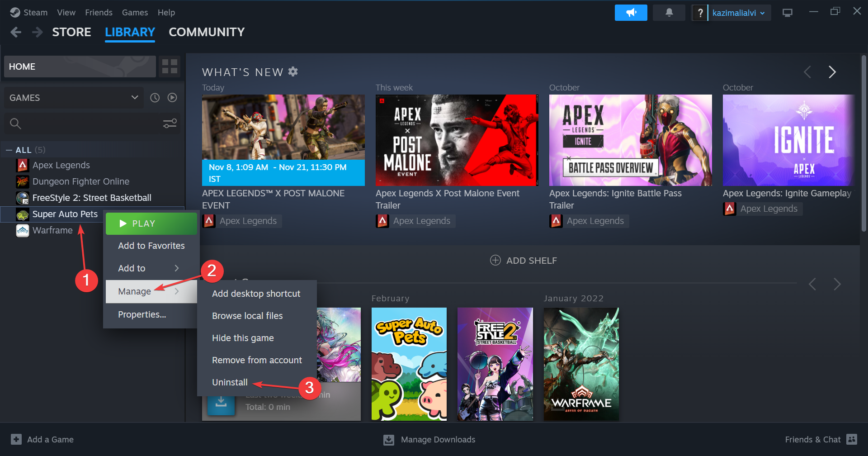The height and width of the screenshot is (456, 868).
Task: Open the collections grid view icon
Action: pos(170,66)
